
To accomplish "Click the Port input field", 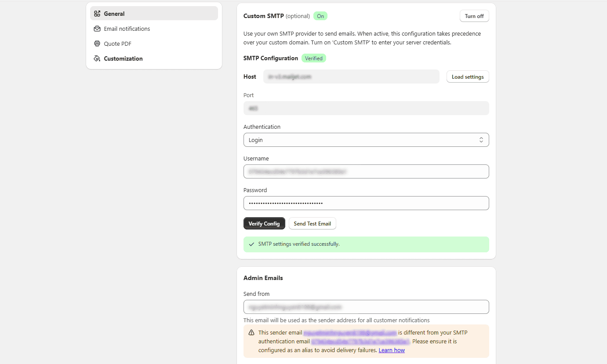I will [x=366, y=108].
